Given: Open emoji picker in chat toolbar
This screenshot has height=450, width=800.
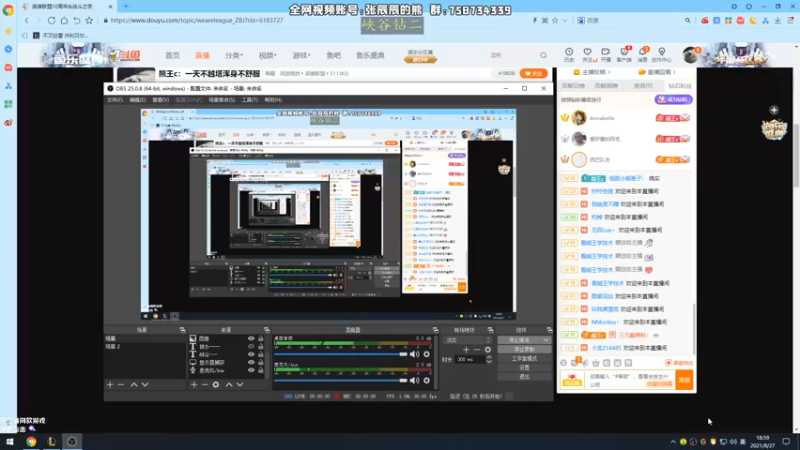Looking at the screenshot, I should (563, 363).
